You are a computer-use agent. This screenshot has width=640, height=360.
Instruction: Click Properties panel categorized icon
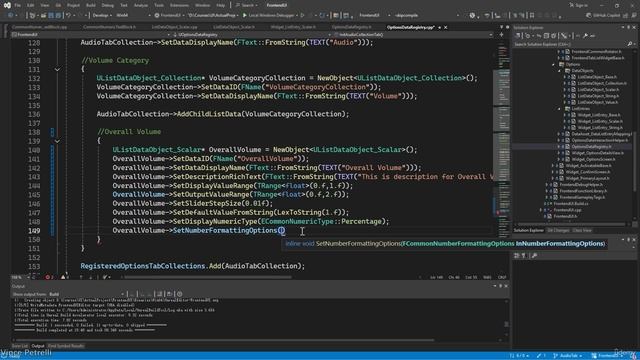(x=517, y=256)
